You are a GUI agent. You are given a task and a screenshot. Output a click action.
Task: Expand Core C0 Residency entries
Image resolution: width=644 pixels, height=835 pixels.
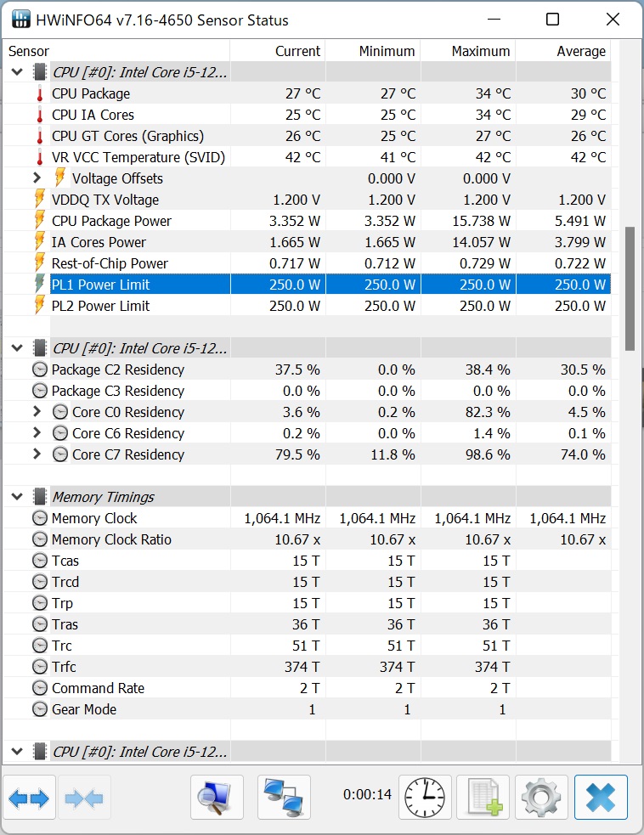[x=37, y=412]
